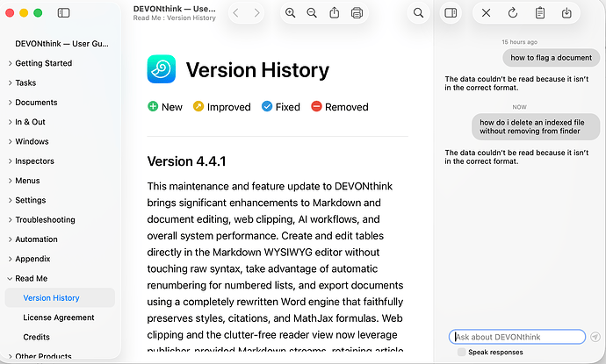Image resolution: width=606 pixels, height=364 pixels.
Task: Click the NOW timestamp in the chat
Action: tap(519, 107)
